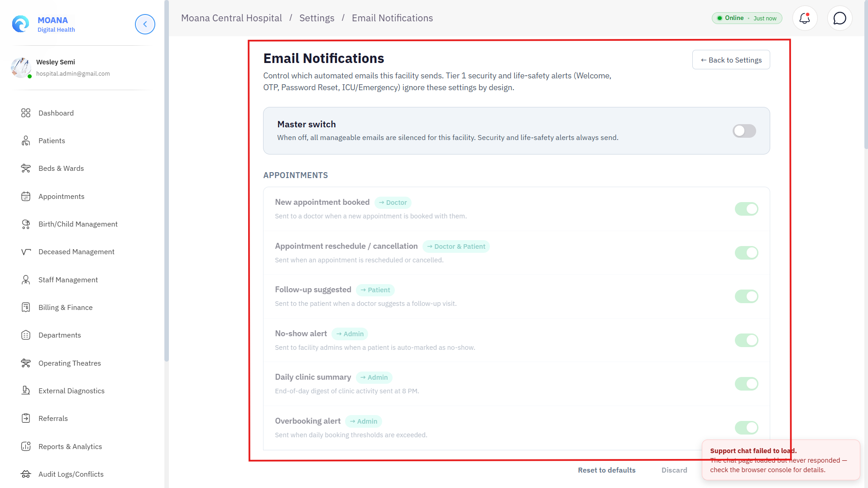
Task: Open Appointments in the sidebar menu
Action: 61,196
